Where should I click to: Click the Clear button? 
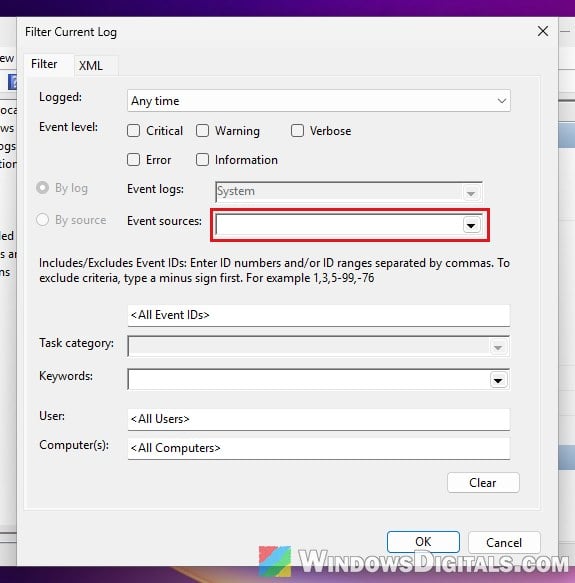pyautogui.click(x=483, y=483)
